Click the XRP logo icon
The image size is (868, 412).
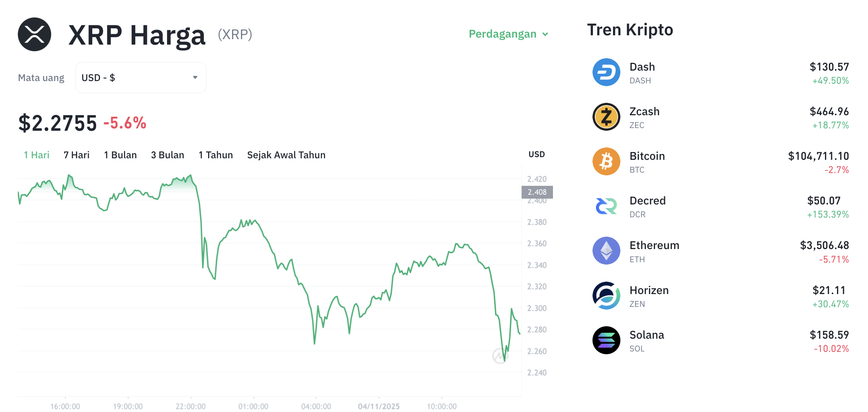[34, 35]
